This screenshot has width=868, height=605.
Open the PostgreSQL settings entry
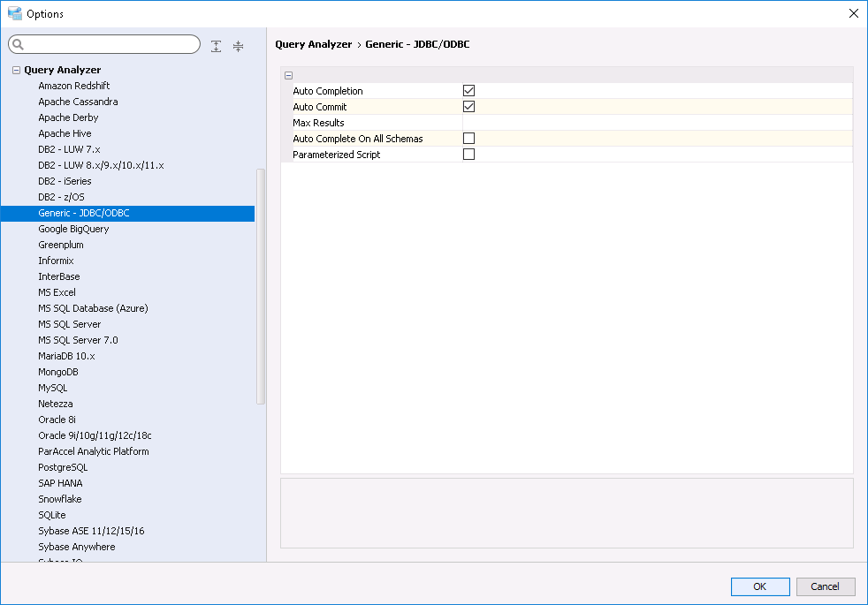click(63, 467)
